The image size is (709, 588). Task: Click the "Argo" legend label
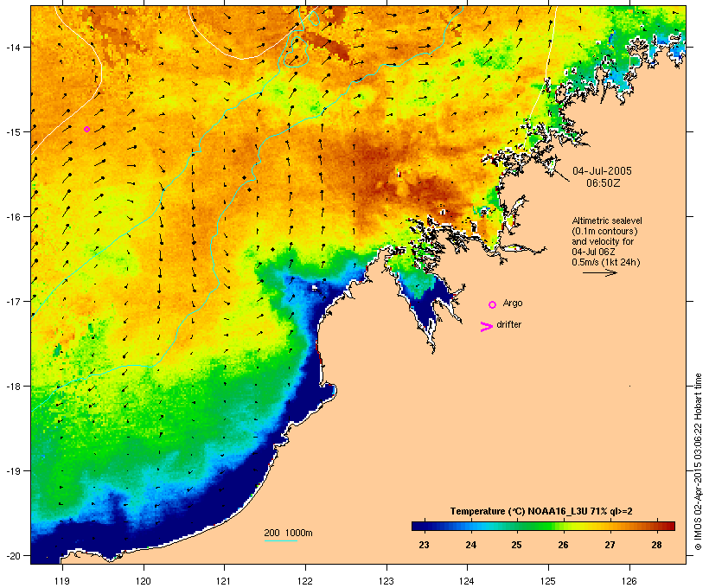coord(513,303)
